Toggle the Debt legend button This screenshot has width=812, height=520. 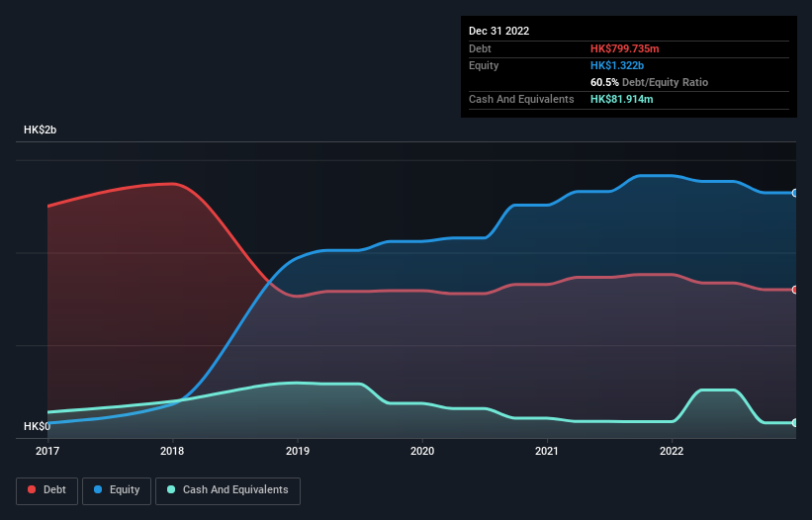pyautogui.click(x=46, y=490)
